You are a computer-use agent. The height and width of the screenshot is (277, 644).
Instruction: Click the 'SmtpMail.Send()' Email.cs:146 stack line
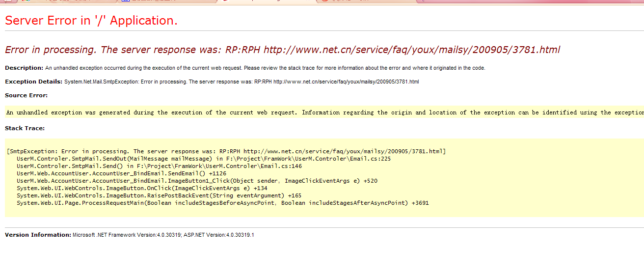click(159, 166)
